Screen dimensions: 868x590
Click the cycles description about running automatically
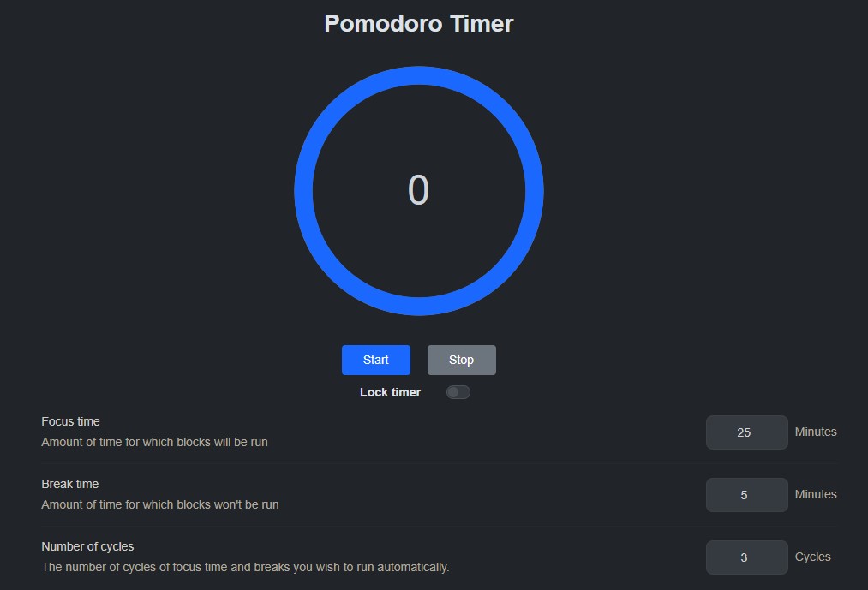[245, 567]
